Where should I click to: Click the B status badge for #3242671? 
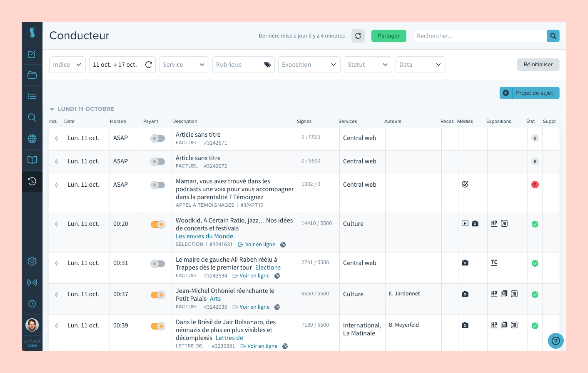[x=535, y=138]
